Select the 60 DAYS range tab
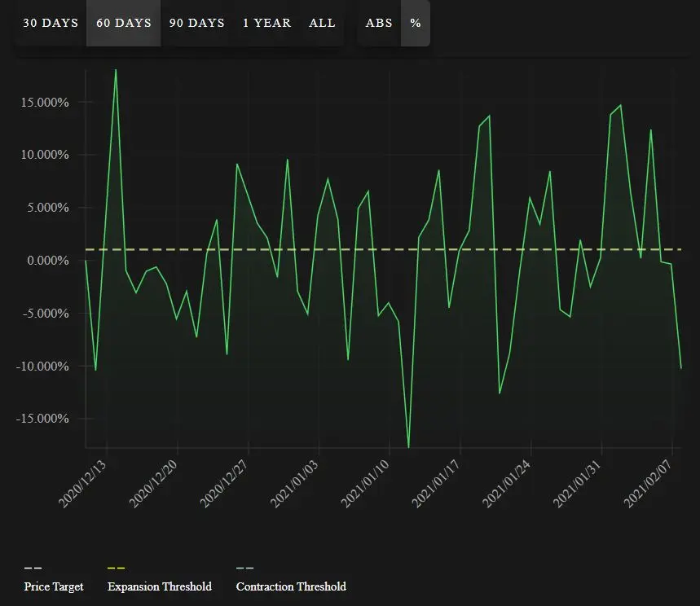The height and width of the screenshot is (606, 700). click(124, 23)
